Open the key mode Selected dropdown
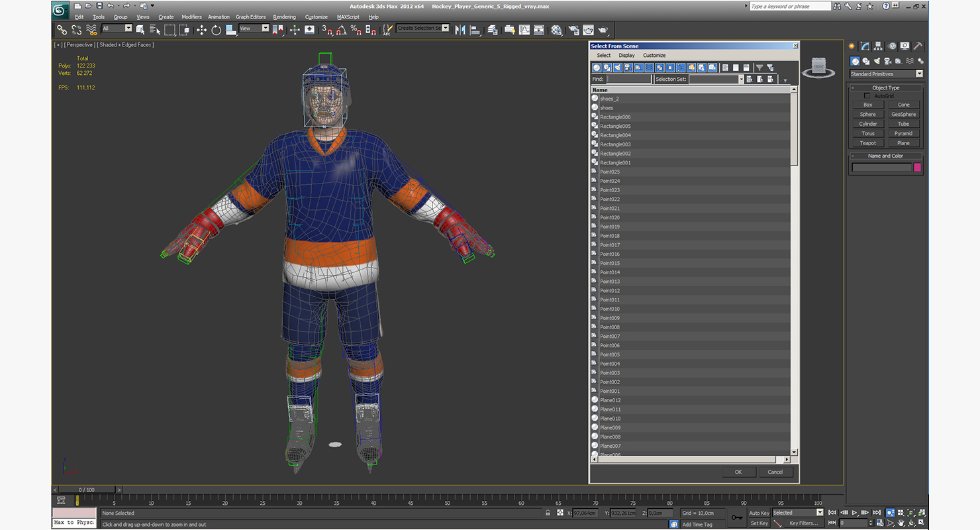 point(798,513)
